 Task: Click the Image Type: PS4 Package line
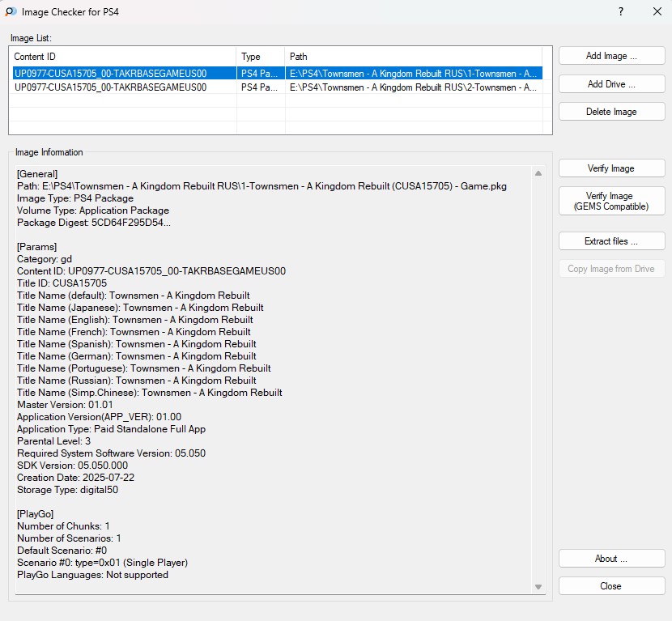click(75, 198)
